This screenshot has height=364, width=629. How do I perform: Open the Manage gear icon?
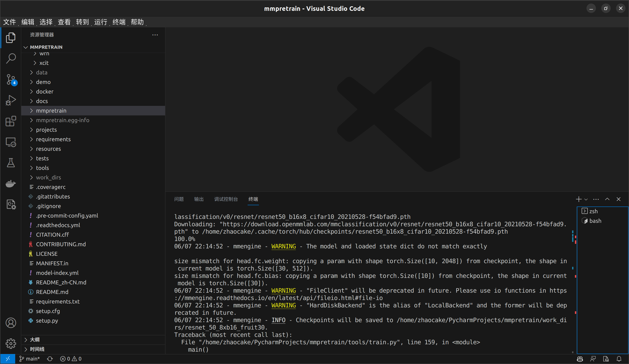pos(11,344)
